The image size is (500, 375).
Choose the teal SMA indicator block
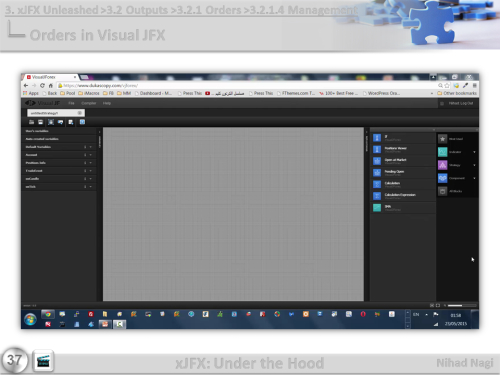click(377, 208)
